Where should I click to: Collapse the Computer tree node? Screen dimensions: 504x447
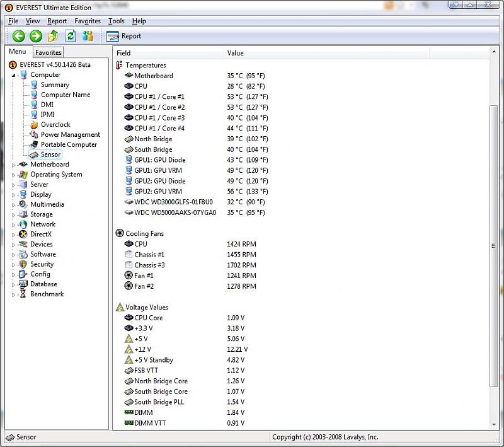click(x=13, y=75)
